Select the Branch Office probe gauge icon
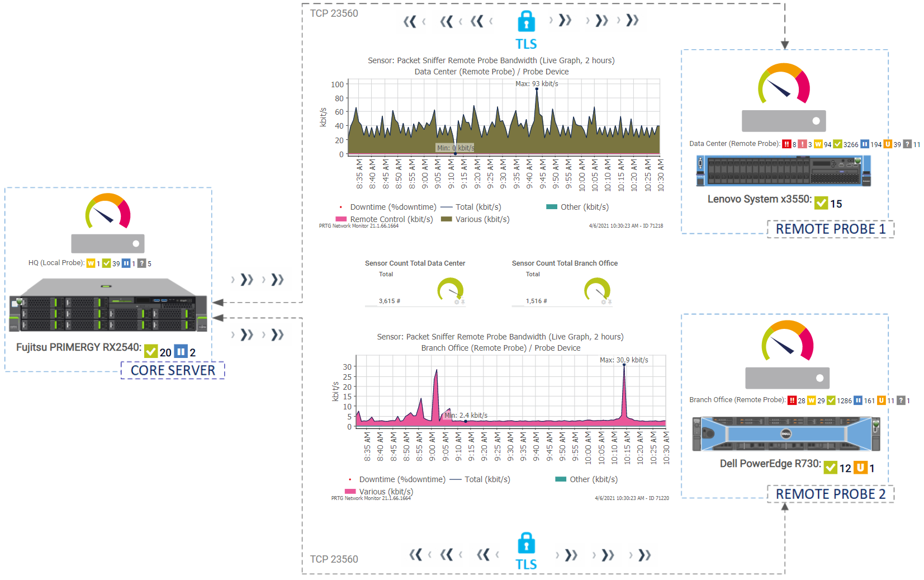 [787, 341]
